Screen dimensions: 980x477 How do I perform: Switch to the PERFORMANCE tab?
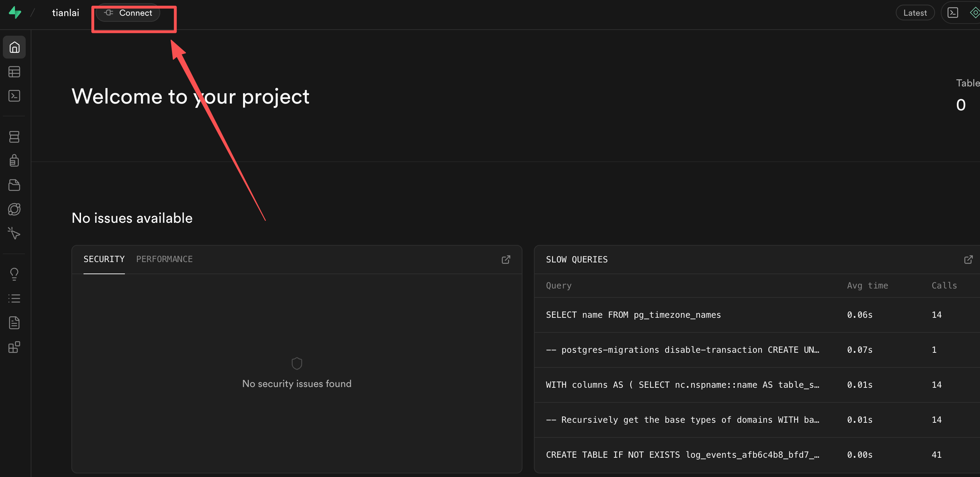click(x=165, y=259)
